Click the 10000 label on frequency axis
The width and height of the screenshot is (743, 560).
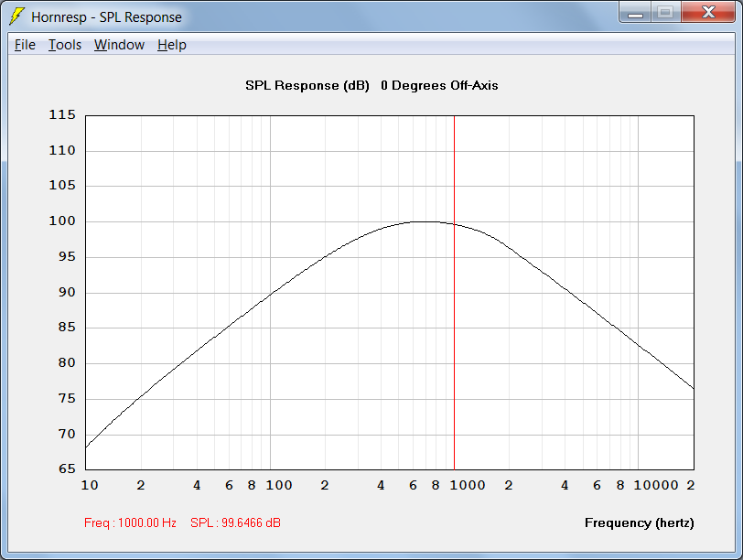click(656, 485)
